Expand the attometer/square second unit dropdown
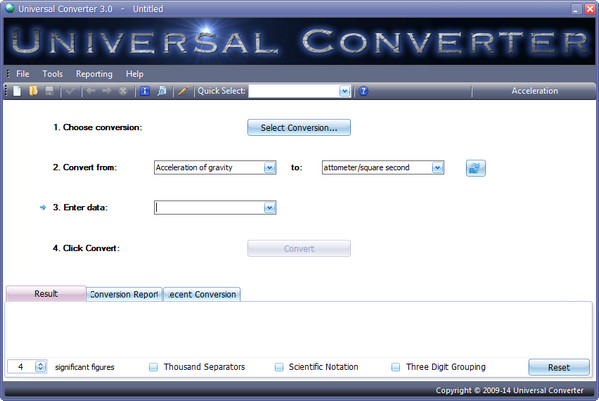 437,168
